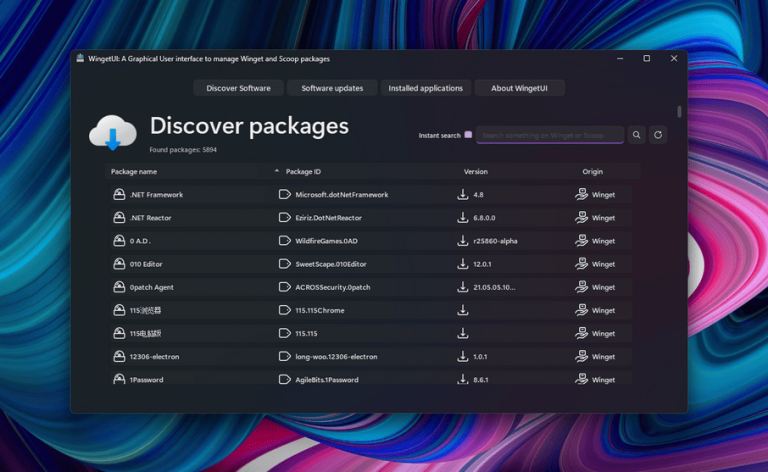
Task: Open the Installed applications tab
Action: click(x=426, y=88)
